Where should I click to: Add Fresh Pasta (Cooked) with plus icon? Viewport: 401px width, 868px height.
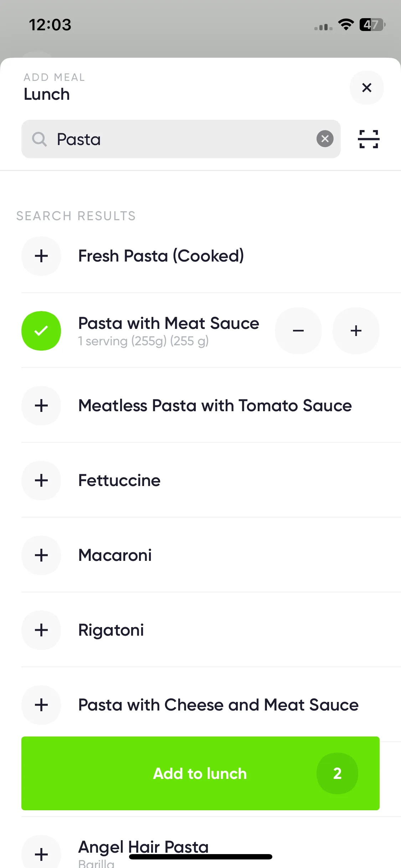pyautogui.click(x=41, y=256)
